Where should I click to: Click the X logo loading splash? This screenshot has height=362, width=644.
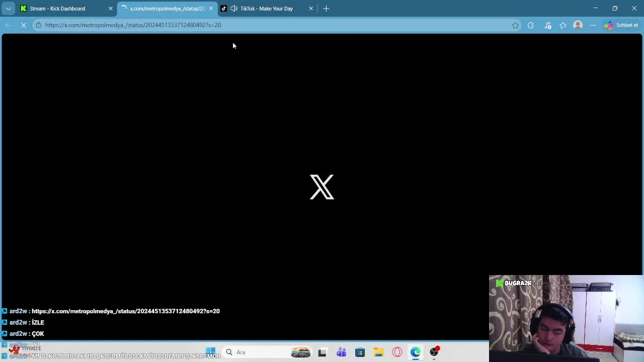(322, 187)
